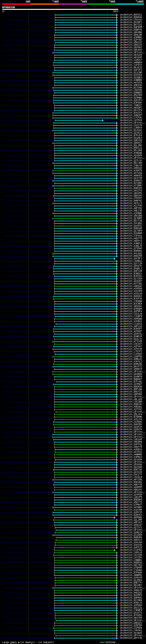Select hit label UniRef100_C9CSK7
Viewport: 146px width, 644px height.
coord(131,344)
